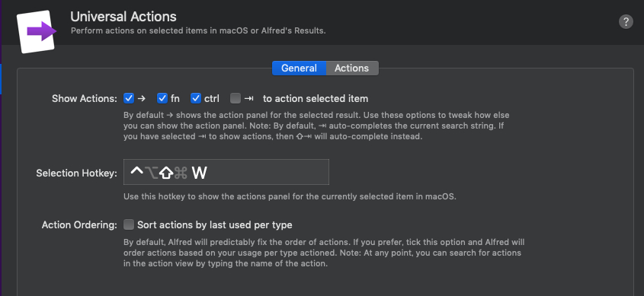This screenshot has height=296, width=644.
Task: Click the Selection Hotkey field
Action: [x=226, y=172]
